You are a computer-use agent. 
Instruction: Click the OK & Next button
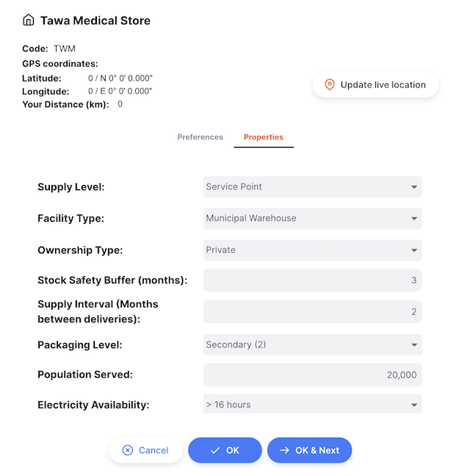coord(310,450)
